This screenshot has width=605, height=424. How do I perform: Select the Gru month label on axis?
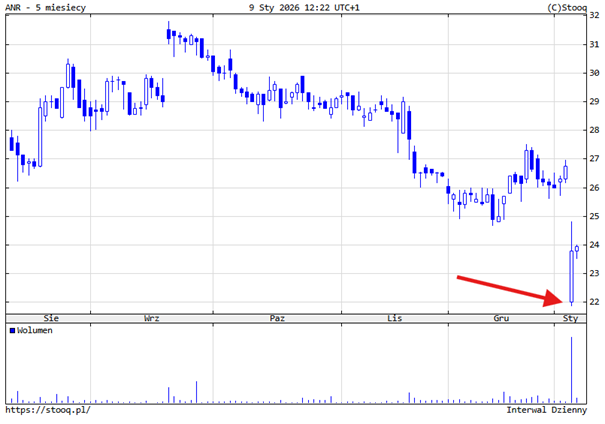[x=501, y=317]
